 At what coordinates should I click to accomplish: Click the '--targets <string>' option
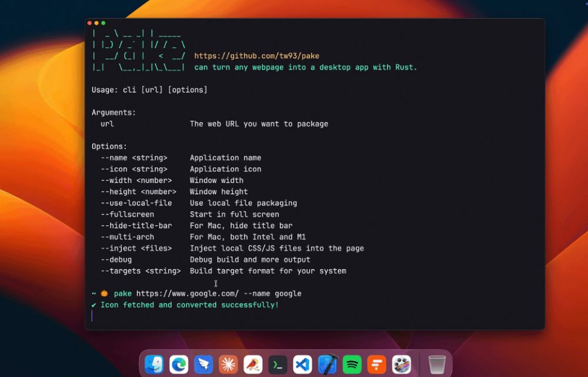pyautogui.click(x=141, y=271)
